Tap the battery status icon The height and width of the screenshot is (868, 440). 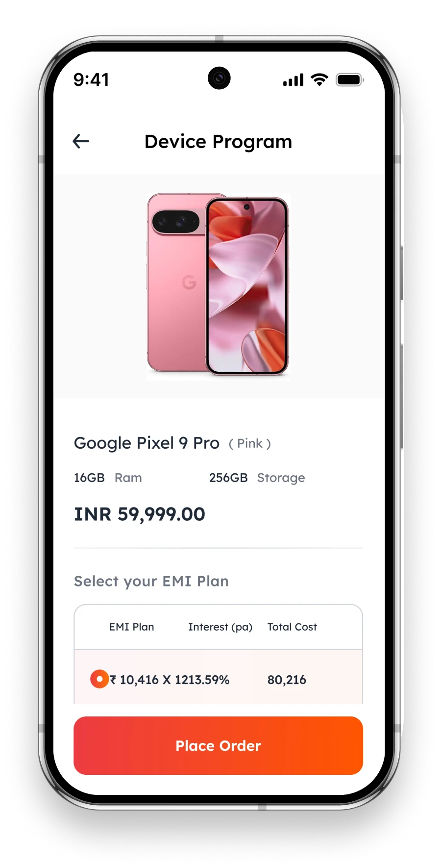coord(349,80)
